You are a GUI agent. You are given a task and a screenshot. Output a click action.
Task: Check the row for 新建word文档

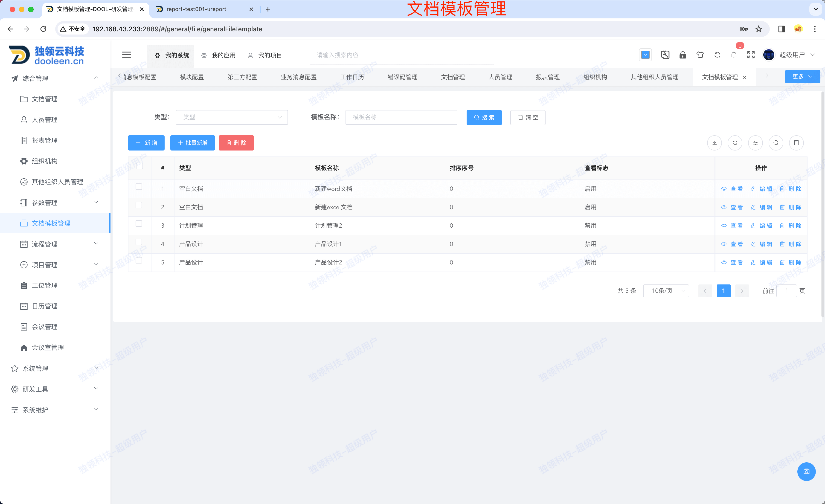tap(139, 187)
